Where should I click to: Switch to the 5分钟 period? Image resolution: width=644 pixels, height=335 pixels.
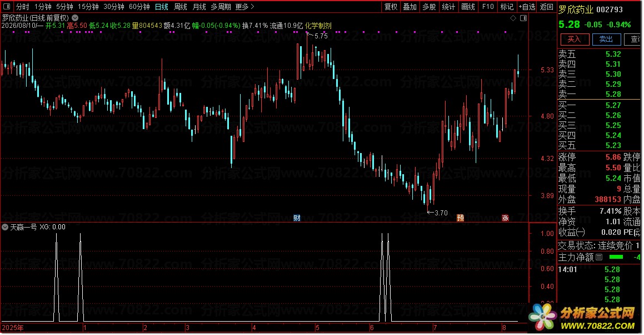pyautogui.click(x=64, y=7)
